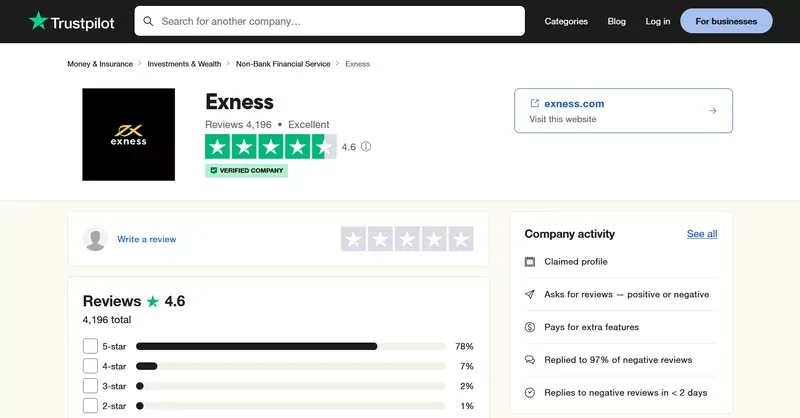Image resolution: width=800 pixels, height=418 pixels.
Task: Click the 3-star rating bar
Action: click(x=291, y=386)
